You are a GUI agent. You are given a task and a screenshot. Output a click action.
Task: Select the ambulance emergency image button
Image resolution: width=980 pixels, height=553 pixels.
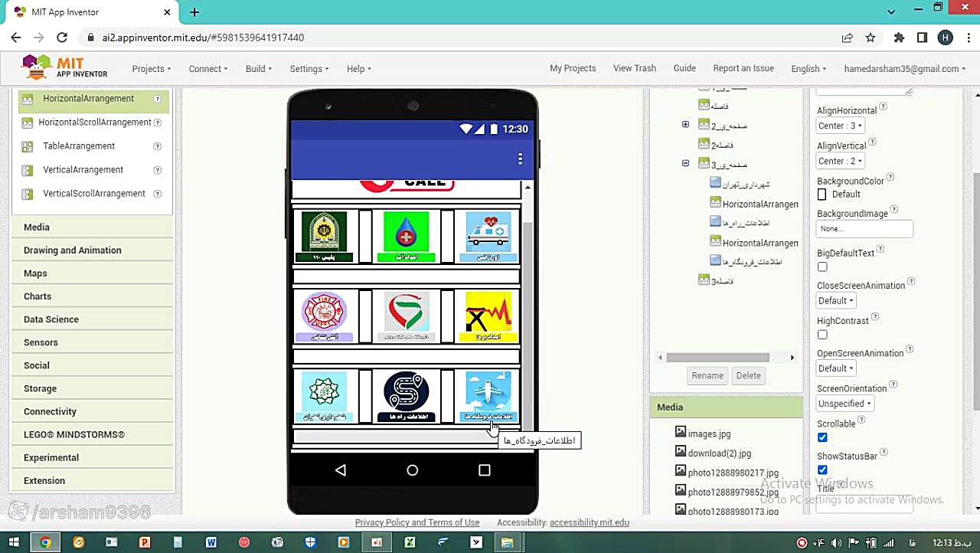(x=488, y=237)
